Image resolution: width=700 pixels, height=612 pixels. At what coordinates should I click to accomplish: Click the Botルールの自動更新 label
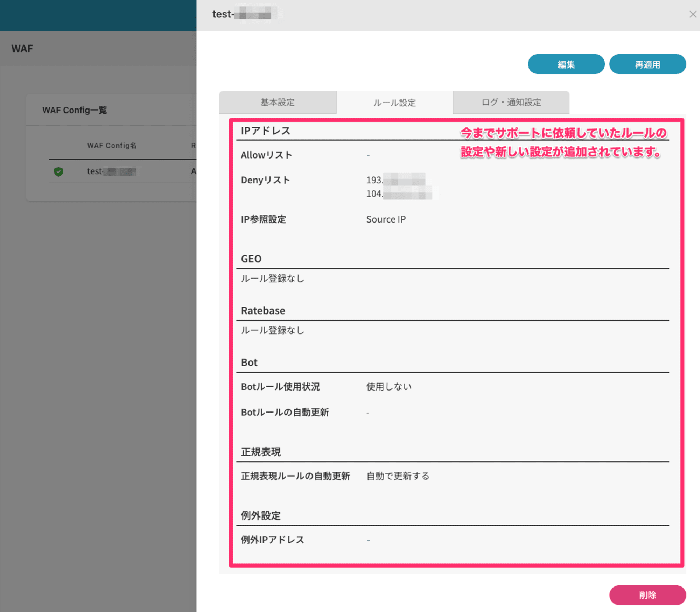[285, 412]
